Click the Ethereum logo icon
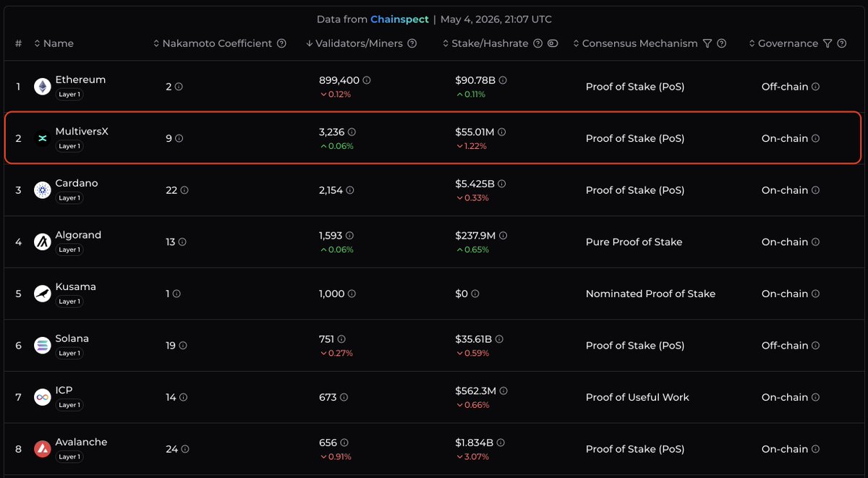 (x=43, y=87)
